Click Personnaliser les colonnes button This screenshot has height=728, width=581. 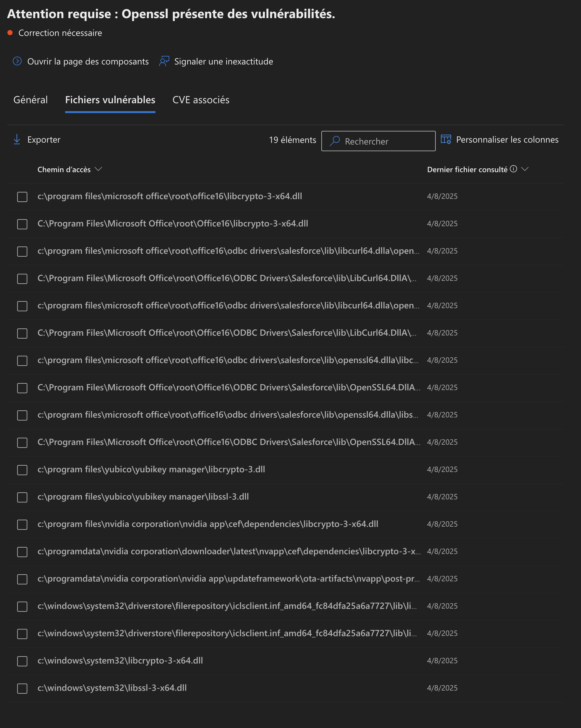coord(507,140)
